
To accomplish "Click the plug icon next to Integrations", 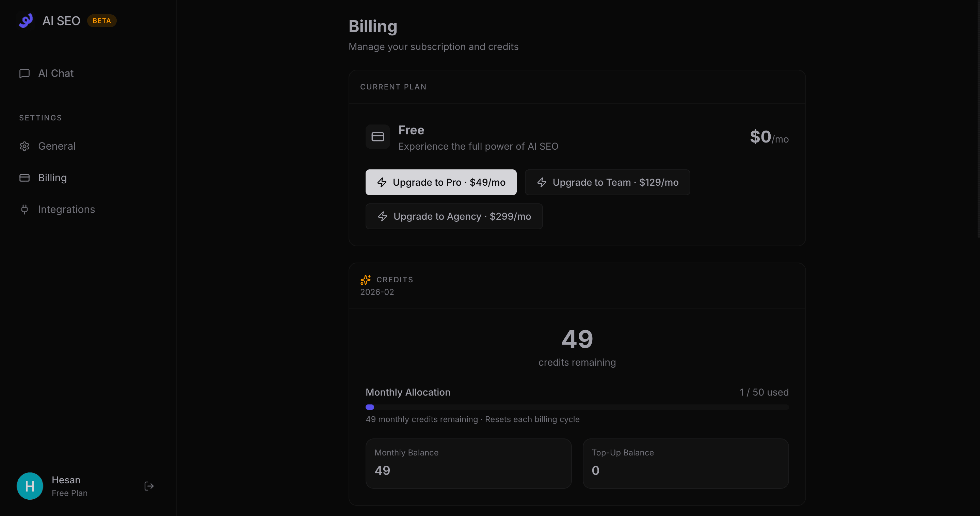I will click(x=25, y=210).
